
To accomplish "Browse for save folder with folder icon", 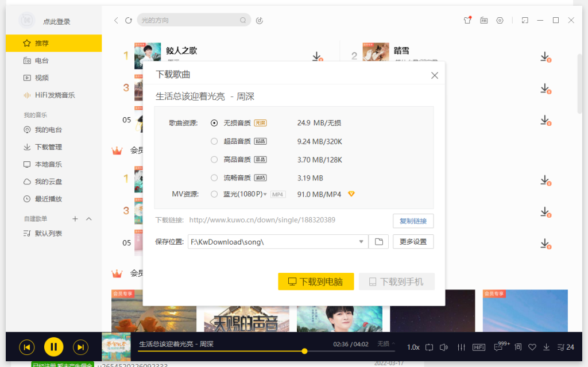I will click(379, 242).
